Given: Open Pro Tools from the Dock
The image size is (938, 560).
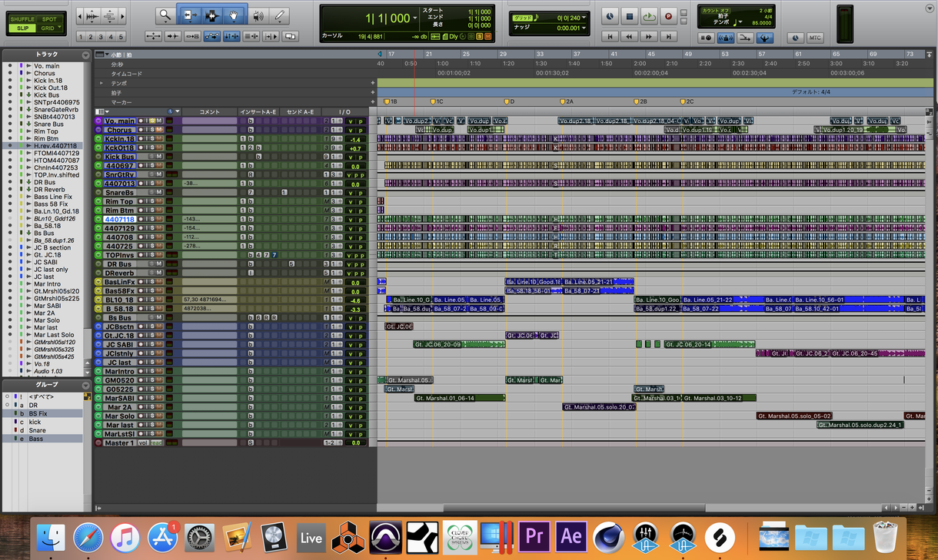Looking at the screenshot, I should (384, 537).
